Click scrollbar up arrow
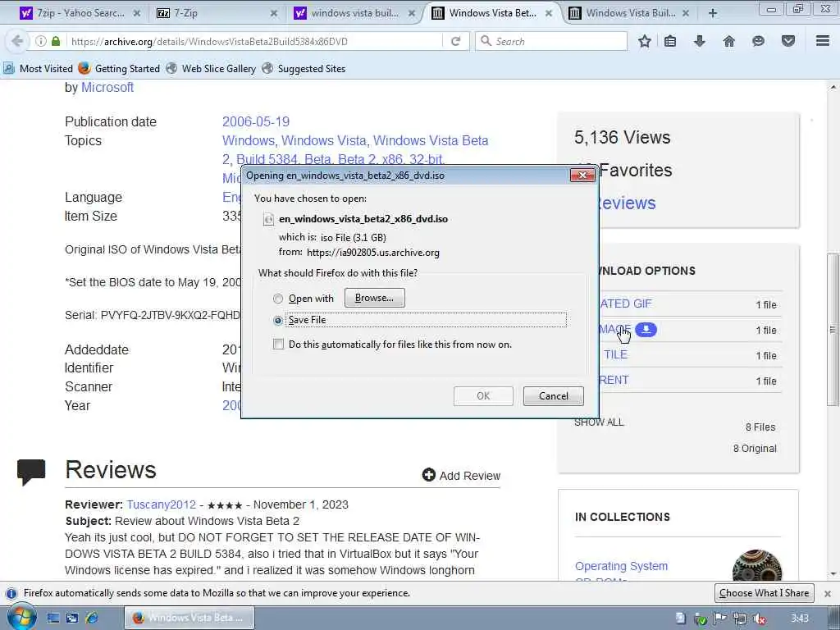 [x=833, y=87]
